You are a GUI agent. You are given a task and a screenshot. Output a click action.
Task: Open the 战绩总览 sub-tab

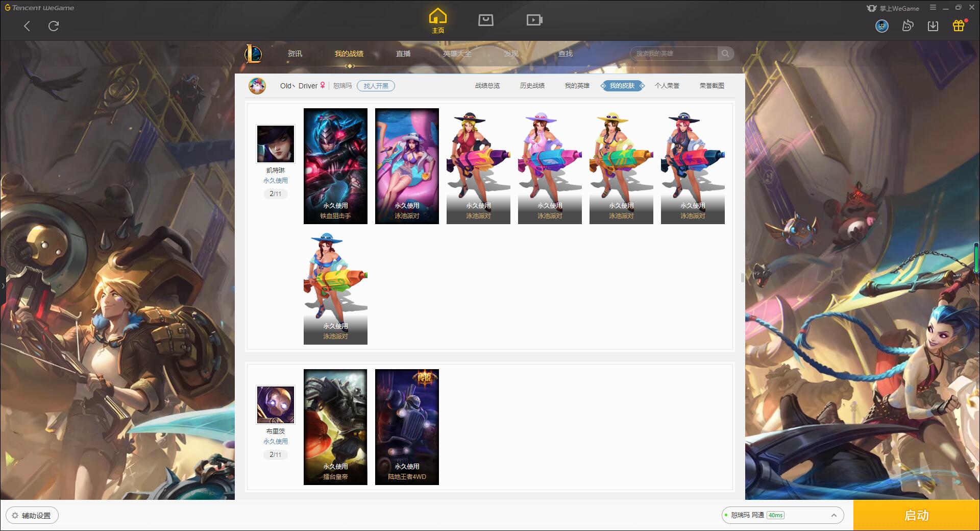pos(487,86)
